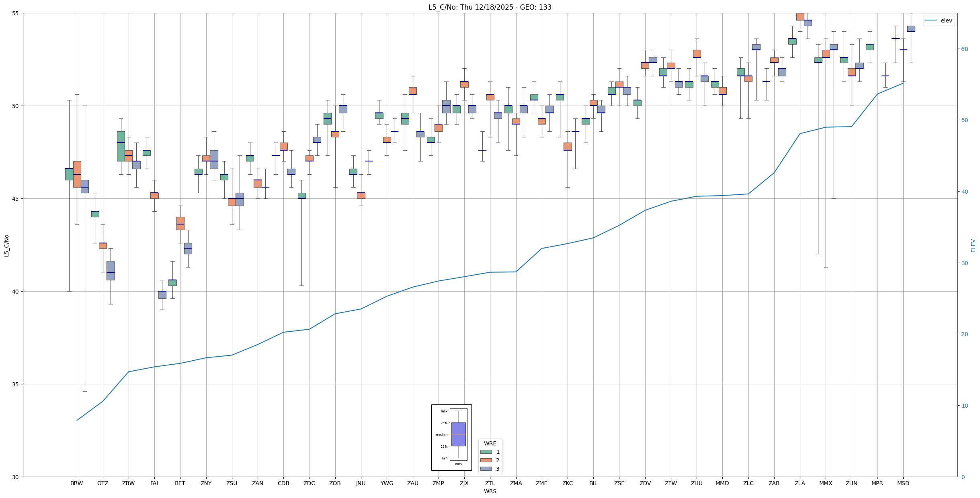Click the green WRE 1 legend swatch
Viewport: 980px width, 498px height.
point(486,452)
